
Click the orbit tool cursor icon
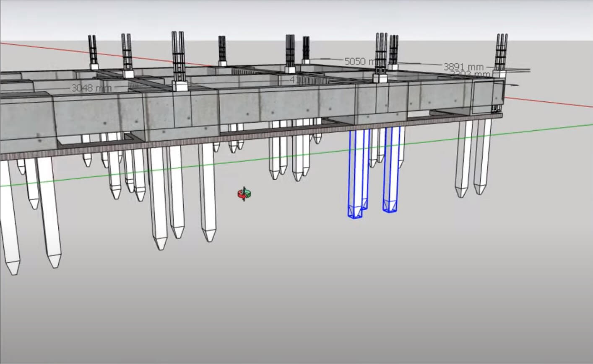(244, 194)
